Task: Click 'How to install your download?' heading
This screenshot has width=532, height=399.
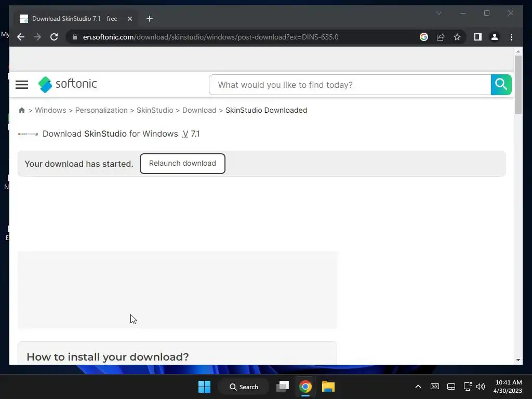Action: click(x=108, y=357)
